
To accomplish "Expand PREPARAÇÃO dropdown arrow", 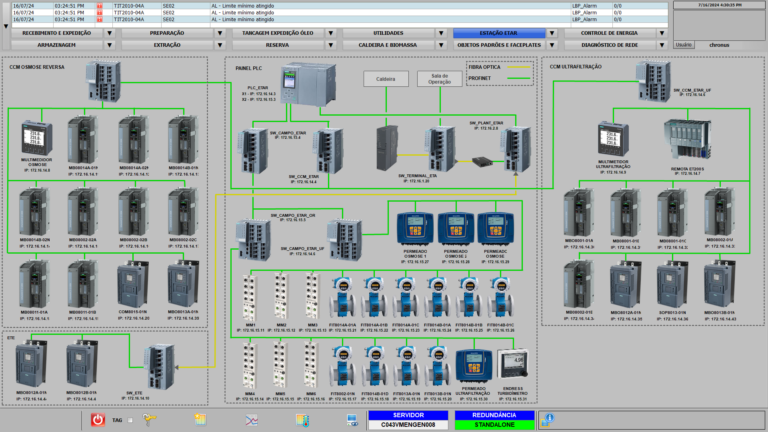I will coord(220,33).
